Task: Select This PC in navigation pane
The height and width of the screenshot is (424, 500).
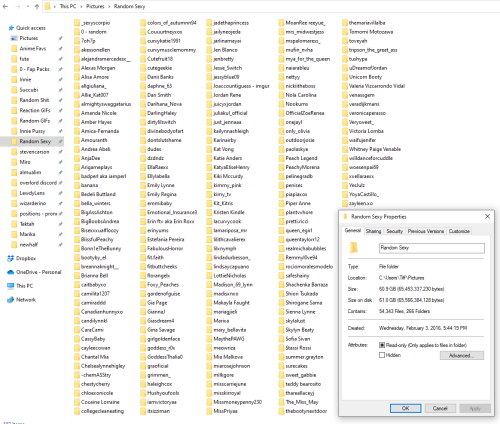Action: 24,286
